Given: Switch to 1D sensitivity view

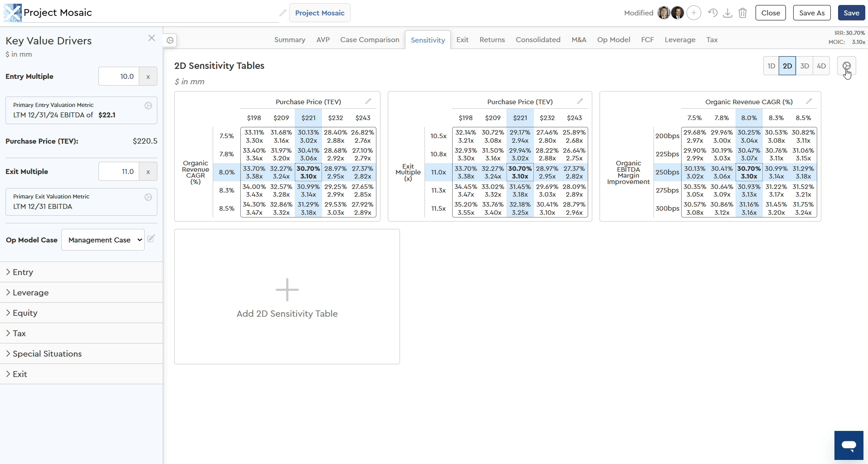Looking at the screenshot, I should point(771,66).
